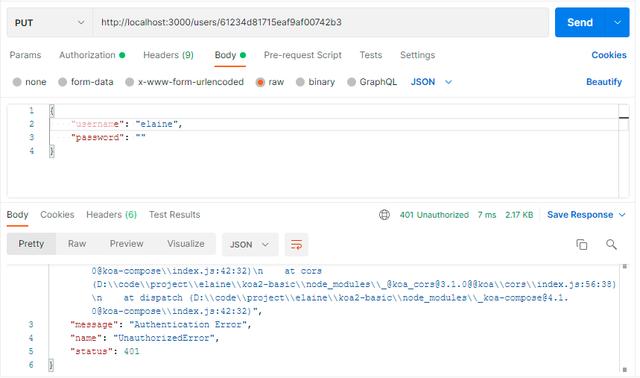640x378 pixels.
Task: Expand the Send button arrow menu
Action: pos(618,22)
